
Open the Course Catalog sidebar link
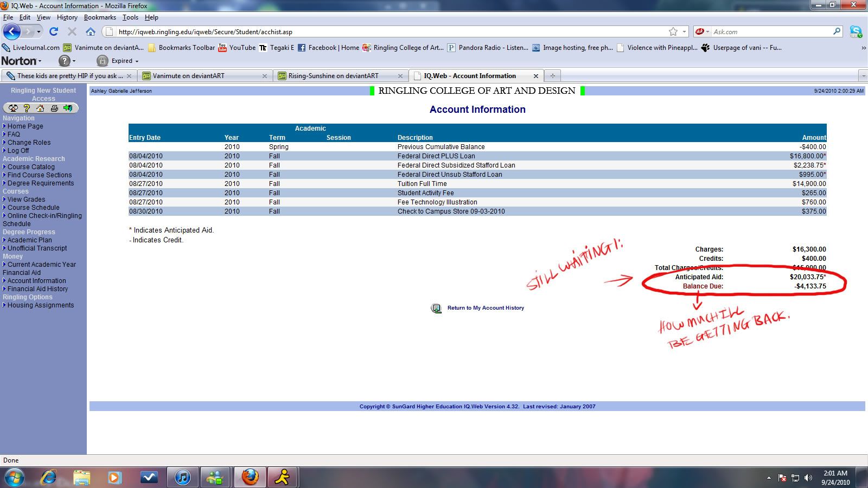pyautogui.click(x=31, y=167)
